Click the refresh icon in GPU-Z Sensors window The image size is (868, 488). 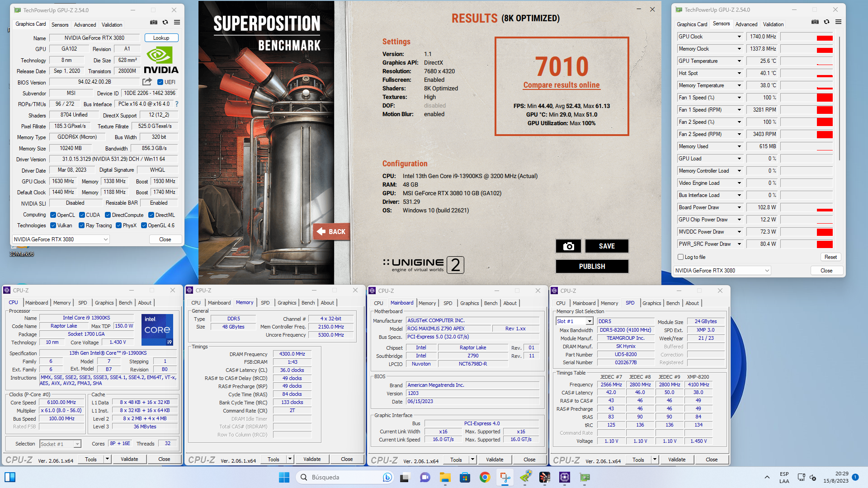tap(827, 22)
